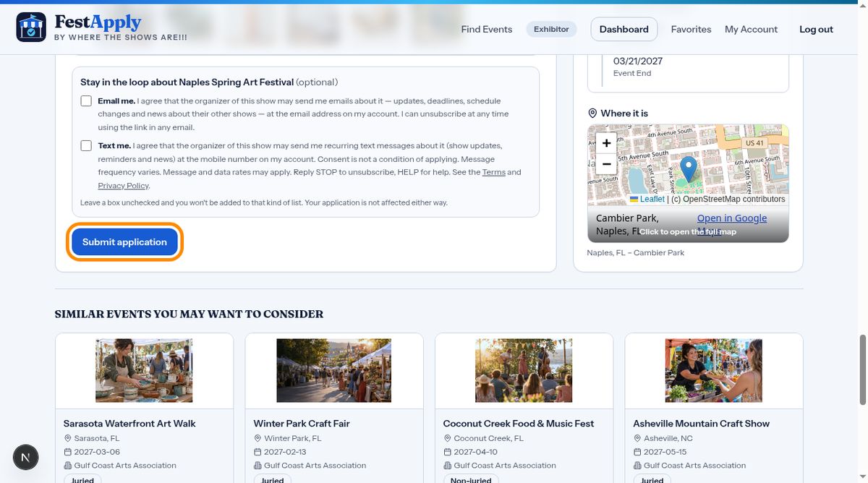Open My Account in the navigation
Image resolution: width=868 pixels, height=483 pixels.
pos(752,30)
